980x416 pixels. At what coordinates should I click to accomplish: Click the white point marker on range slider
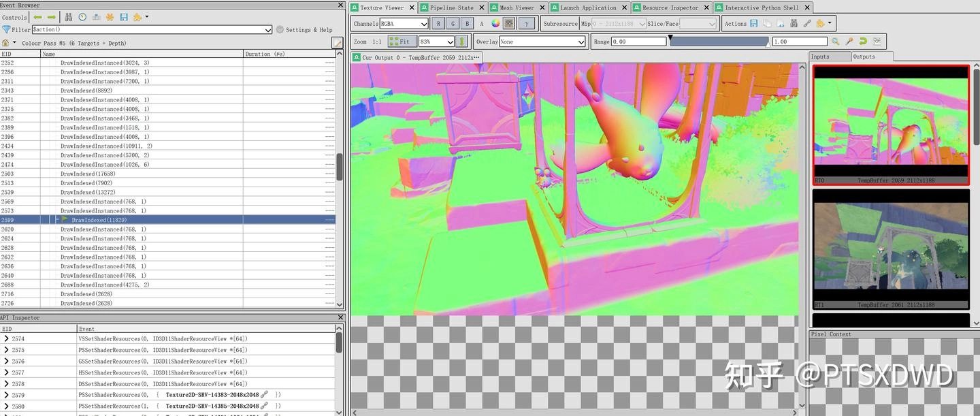(768, 44)
